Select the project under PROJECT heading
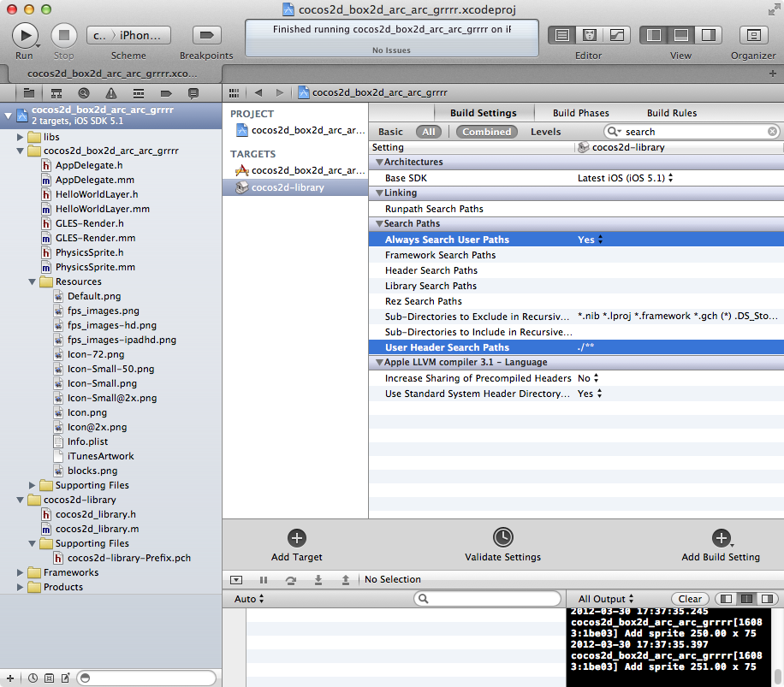Image resolution: width=784 pixels, height=687 pixels. (295, 130)
